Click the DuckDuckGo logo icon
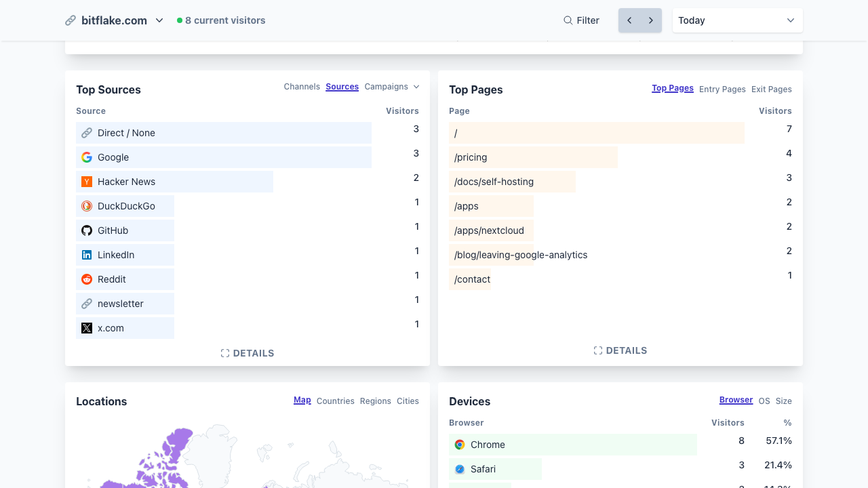The image size is (868, 488). click(x=87, y=206)
